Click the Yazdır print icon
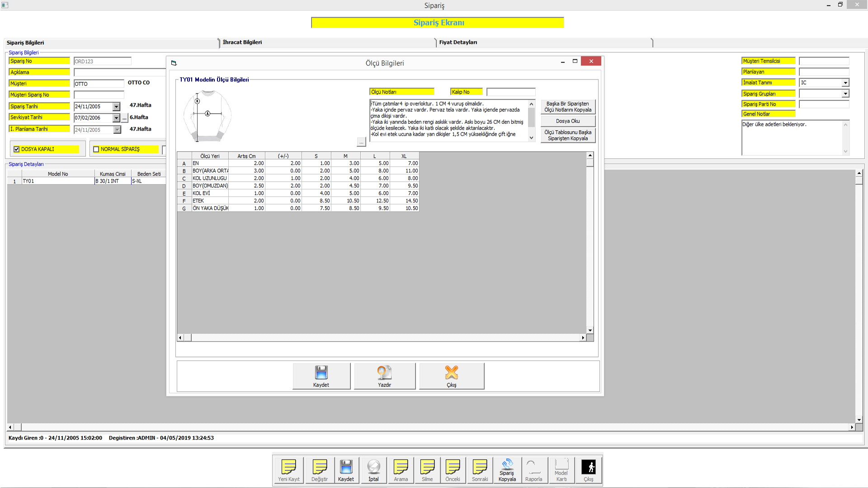 tap(384, 373)
